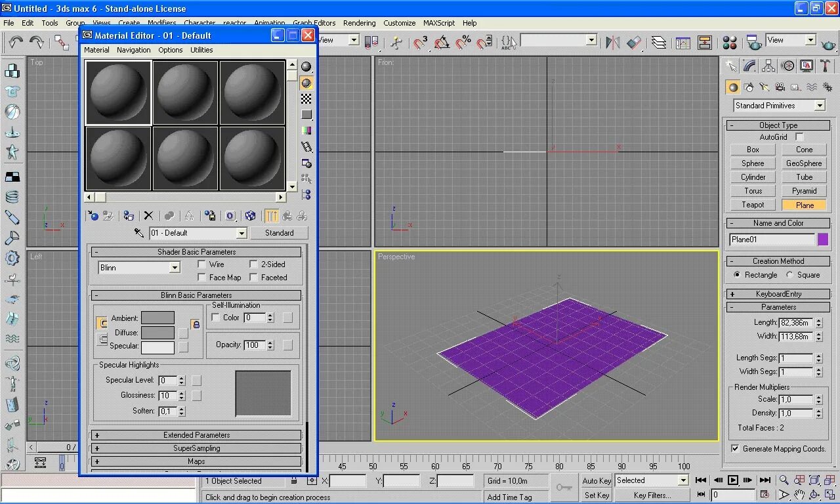Screen dimensions: 840x504
Task: Select the Lights category in Create panel
Action: [x=765, y=87]
